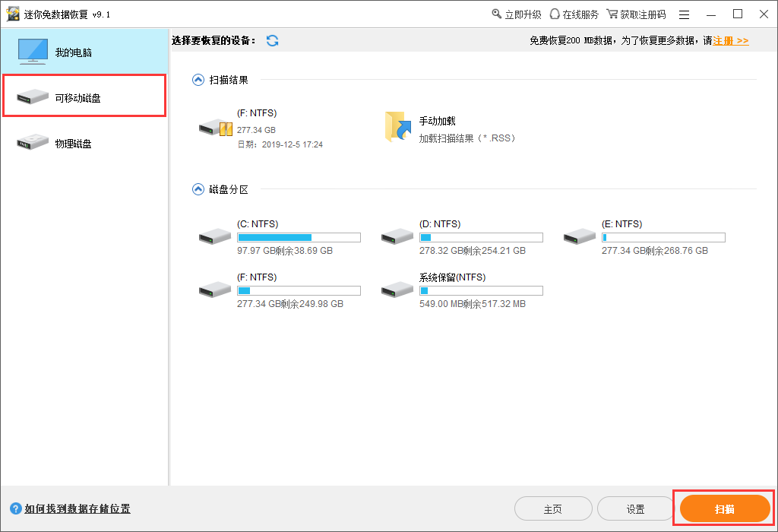
Task: Click the 加载扫描结果 (*.RSS) text
Action: [467, 138]
